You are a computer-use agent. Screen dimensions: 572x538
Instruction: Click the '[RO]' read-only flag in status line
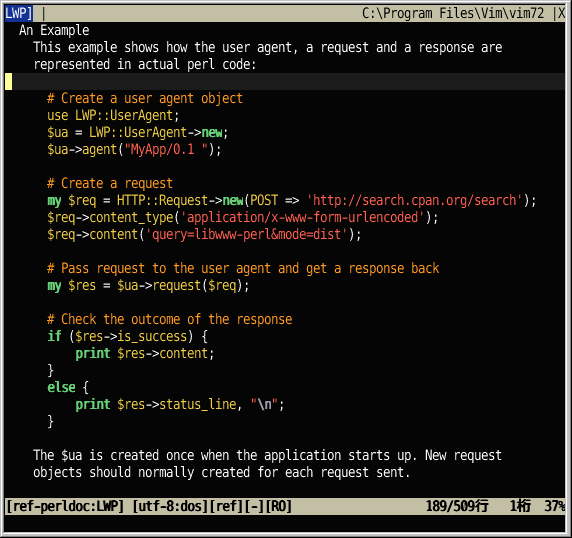(278, 506)
